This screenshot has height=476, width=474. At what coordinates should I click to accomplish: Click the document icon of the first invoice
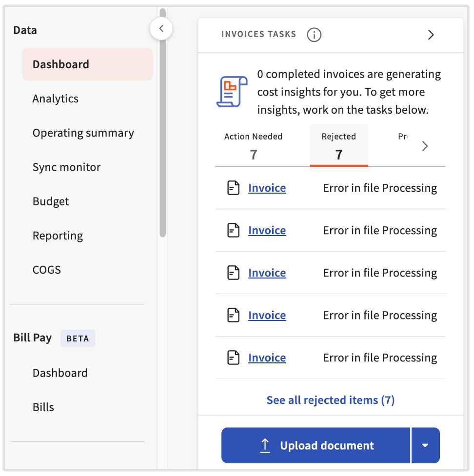click(x=234, y=188)
